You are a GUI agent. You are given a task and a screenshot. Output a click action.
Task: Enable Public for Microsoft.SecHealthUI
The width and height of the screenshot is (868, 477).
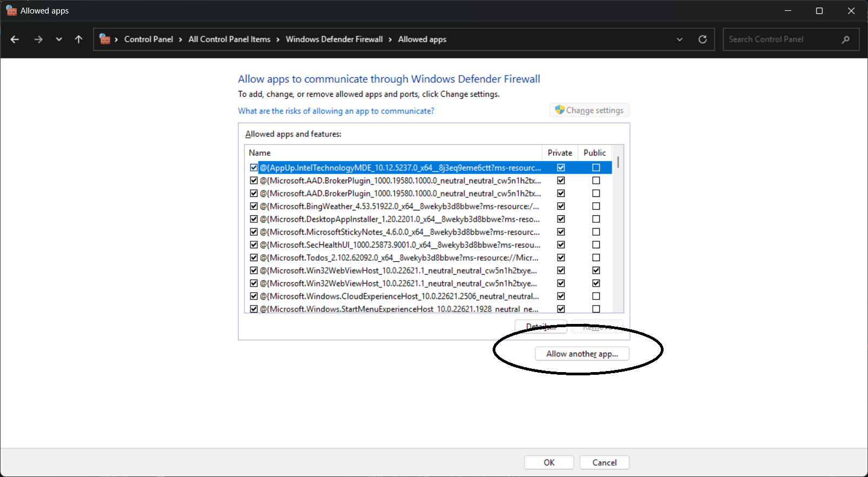(596, 244)
